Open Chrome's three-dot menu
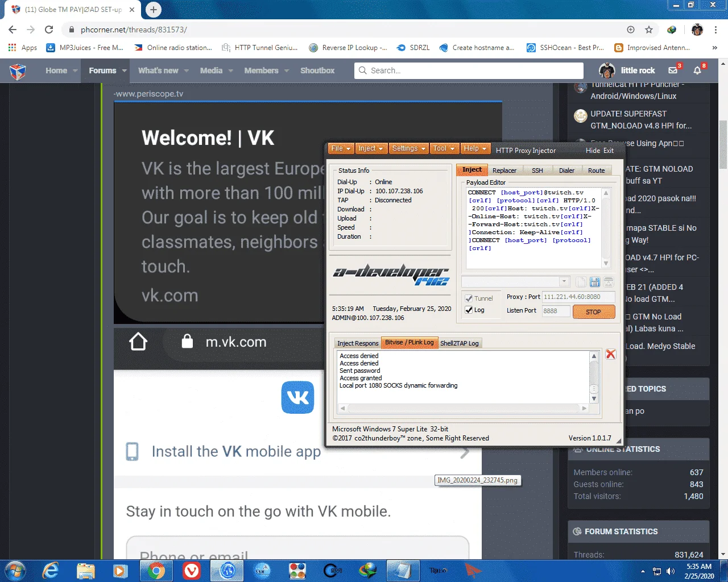Image resolution: width=728 pixels, height=582 pixels. [716, 30]
